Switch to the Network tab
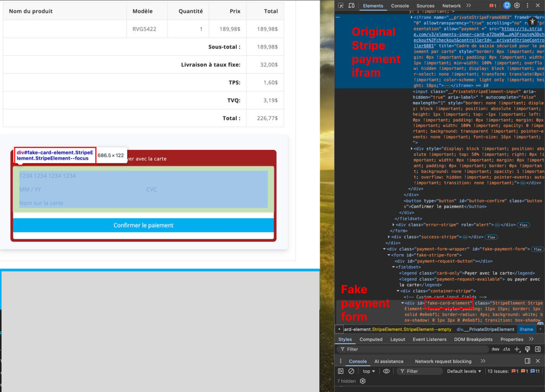Screen dimensions: 545x392 451,6
